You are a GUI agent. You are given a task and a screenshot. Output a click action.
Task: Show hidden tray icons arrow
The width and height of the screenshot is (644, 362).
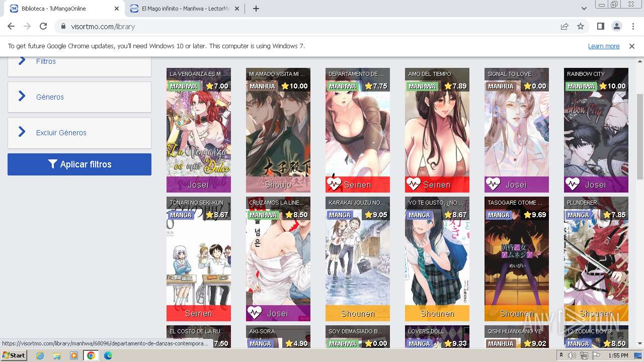[x=561, y=355]
